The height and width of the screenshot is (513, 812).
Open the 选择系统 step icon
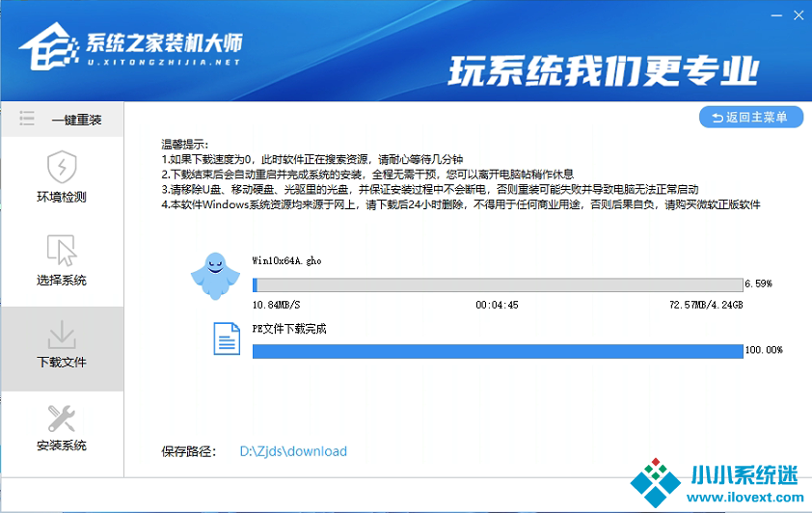pyautogui.click(x=62, y=250)
